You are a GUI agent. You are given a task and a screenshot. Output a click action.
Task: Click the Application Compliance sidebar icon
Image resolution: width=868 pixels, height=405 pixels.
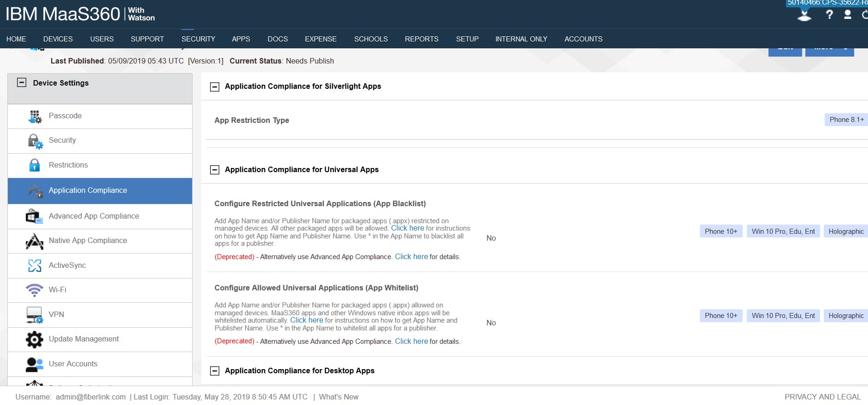coord(35,191)
